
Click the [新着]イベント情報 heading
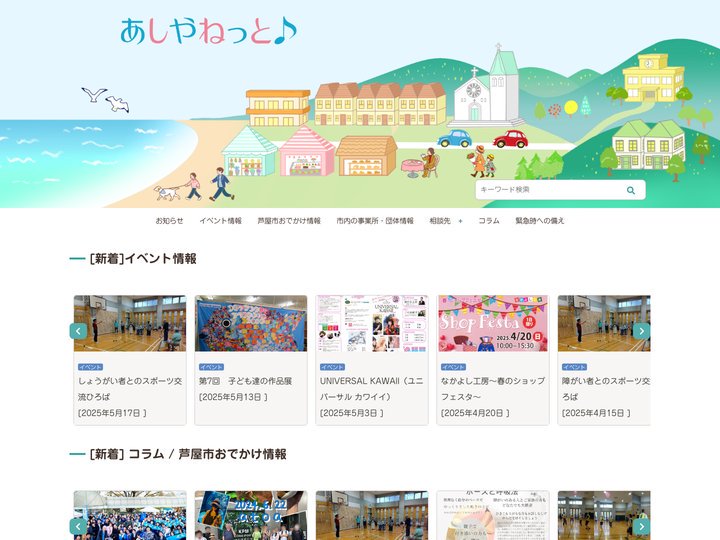pos(143,259)
